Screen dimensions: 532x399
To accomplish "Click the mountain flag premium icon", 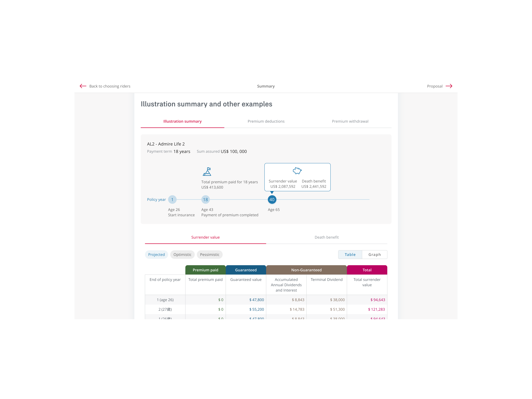I will [207, 171].
